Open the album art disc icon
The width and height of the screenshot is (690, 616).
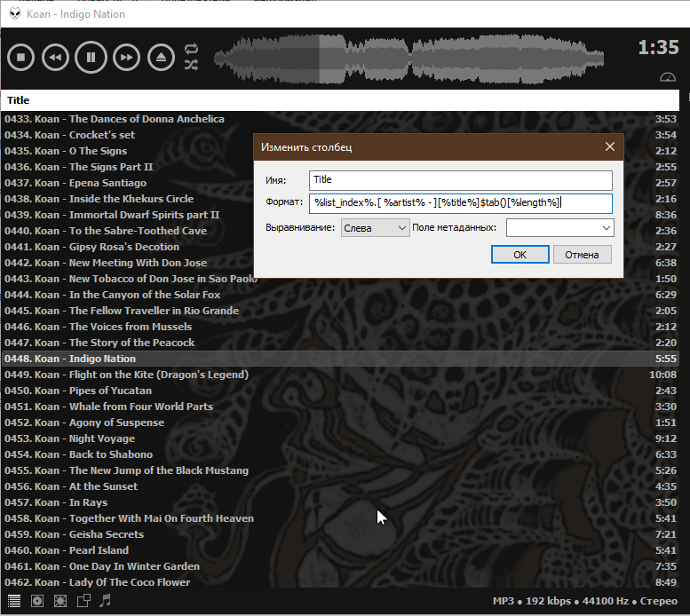click(37, 601)
